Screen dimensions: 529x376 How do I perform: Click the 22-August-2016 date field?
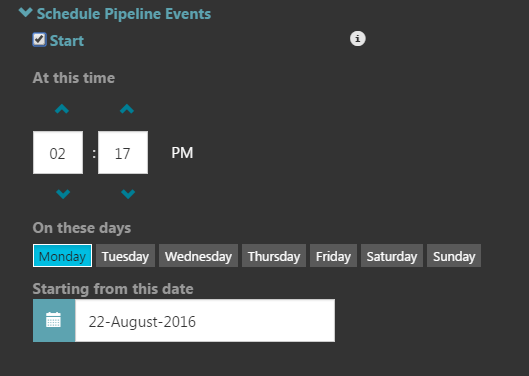[x=205, y=320]
